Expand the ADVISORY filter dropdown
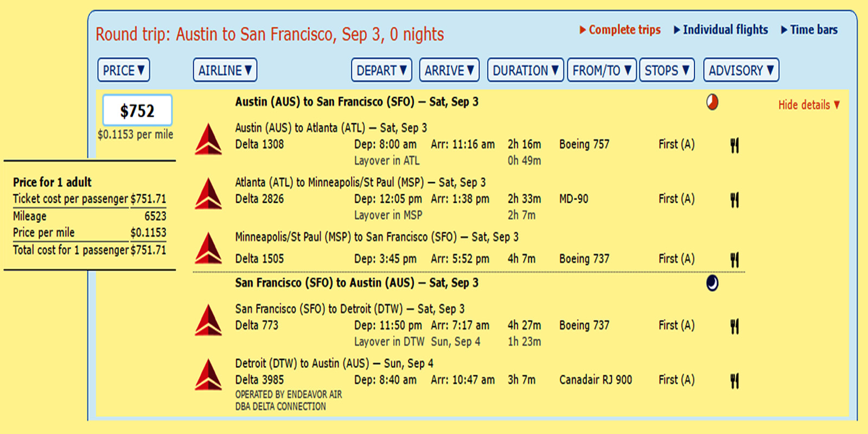The height and width of the screenshot is (434, 868). (x=741, y=71)
